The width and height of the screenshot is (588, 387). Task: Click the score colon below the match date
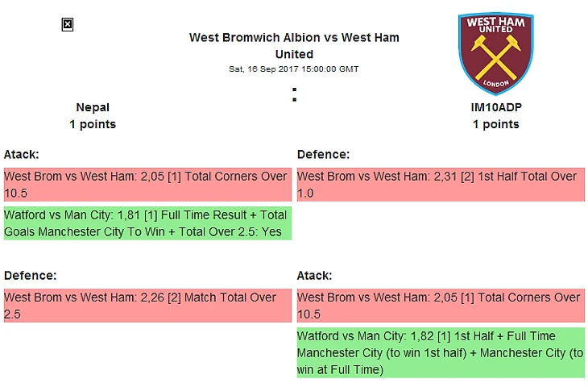(294, 96)
